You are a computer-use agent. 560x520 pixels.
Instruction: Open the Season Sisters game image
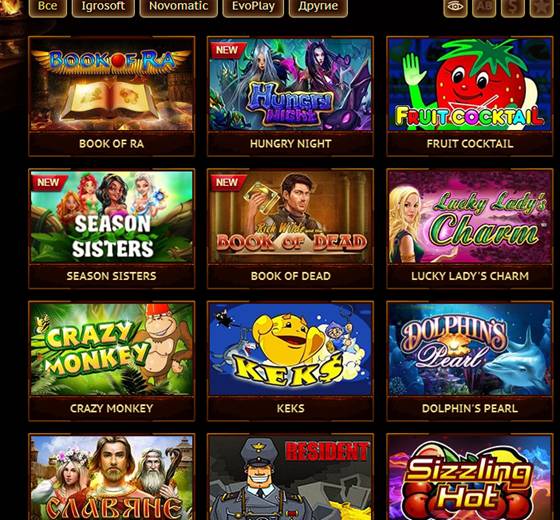[111, 217]
